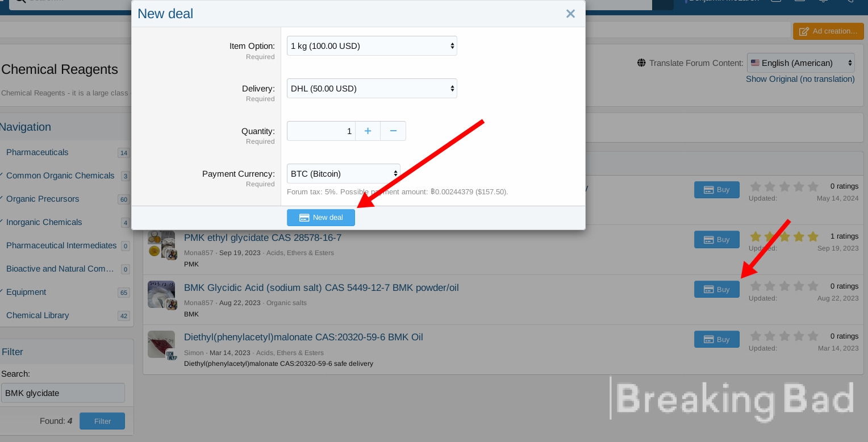Image resolution: width=868 pixels, height=442 pixels.
Task: Click the Filter search field containing BMK glycidate
Action: (62, 393)
